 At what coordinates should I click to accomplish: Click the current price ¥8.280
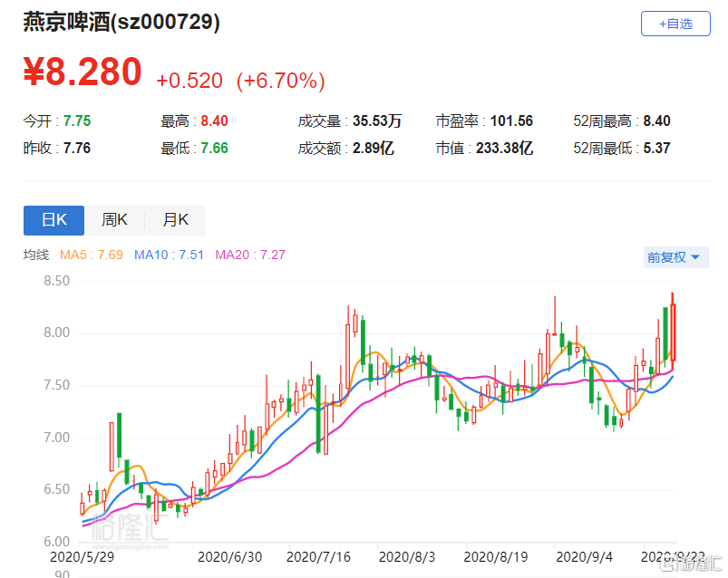pos(83,72)
